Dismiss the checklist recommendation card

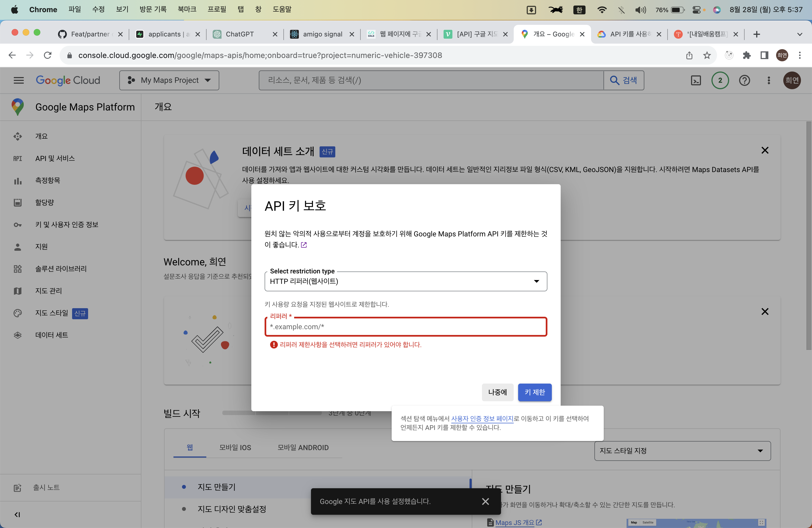[764, 311]
